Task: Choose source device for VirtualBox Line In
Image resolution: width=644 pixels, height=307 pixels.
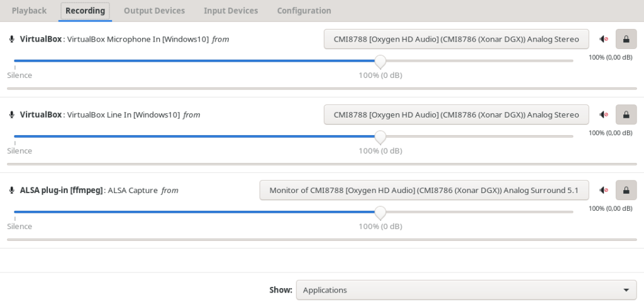Action: (x=456, y=114)
